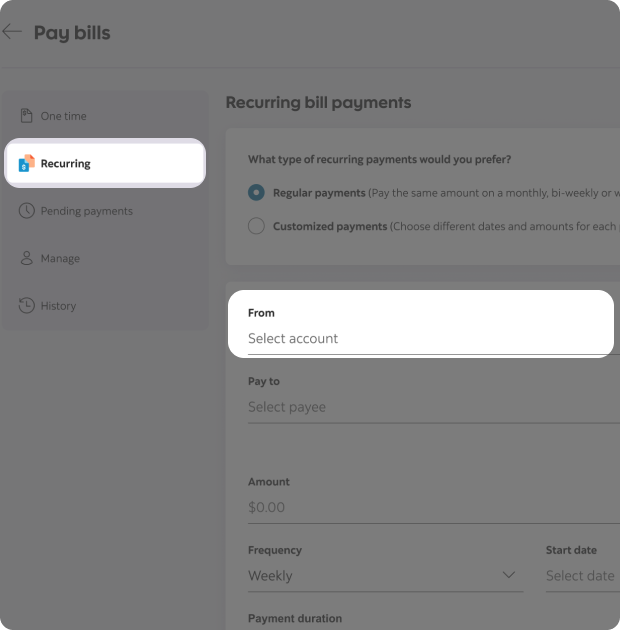The width and height of the screenshot is (620, 630).
Task: Select Customized payments radio option
Action: tap(257, 226)
